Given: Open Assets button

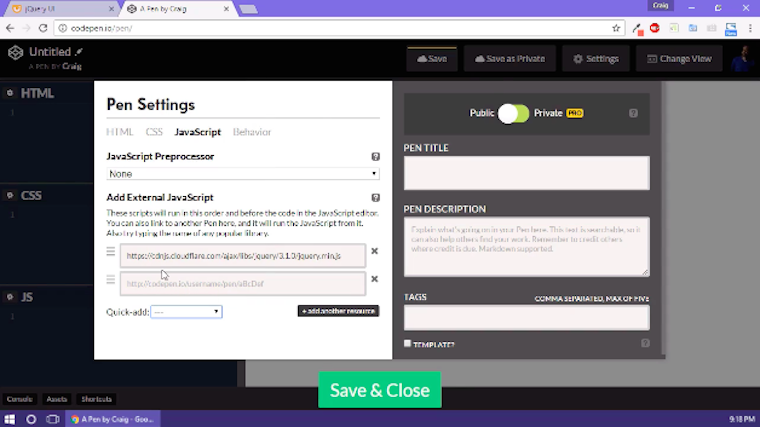Looking at the screenshot, I should (57, 399).
